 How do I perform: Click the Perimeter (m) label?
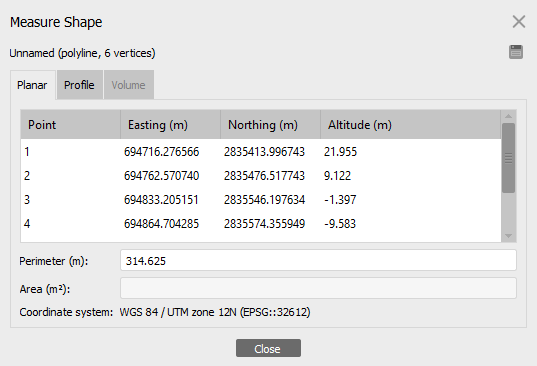[x=54, y=261]
